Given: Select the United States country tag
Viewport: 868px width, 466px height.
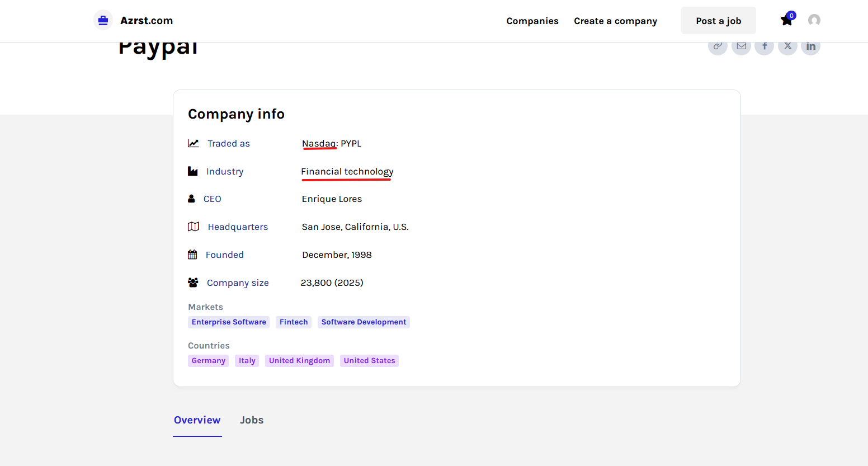Looking at the screenshot, I should click(x=369, y=361).
